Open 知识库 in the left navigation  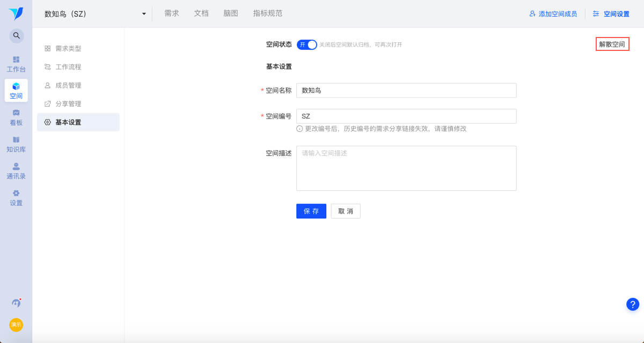(16, 144)
